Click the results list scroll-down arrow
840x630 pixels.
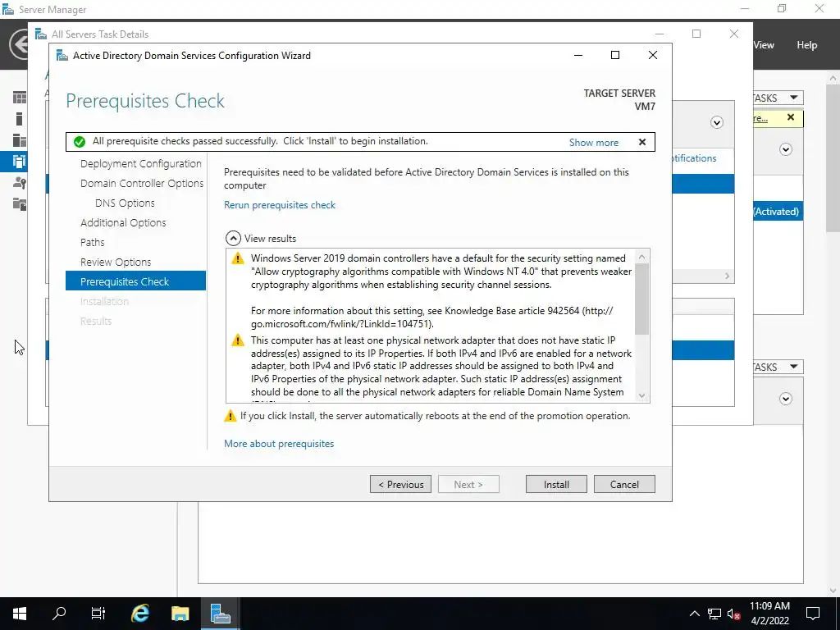coord(641,396)
